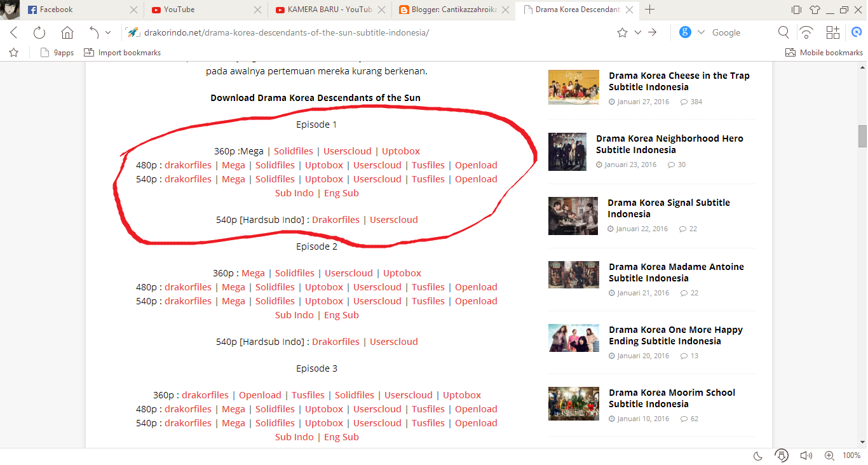The image size is (868, 465).
Task: Toggle night mode moon icon
Action: 758,455
